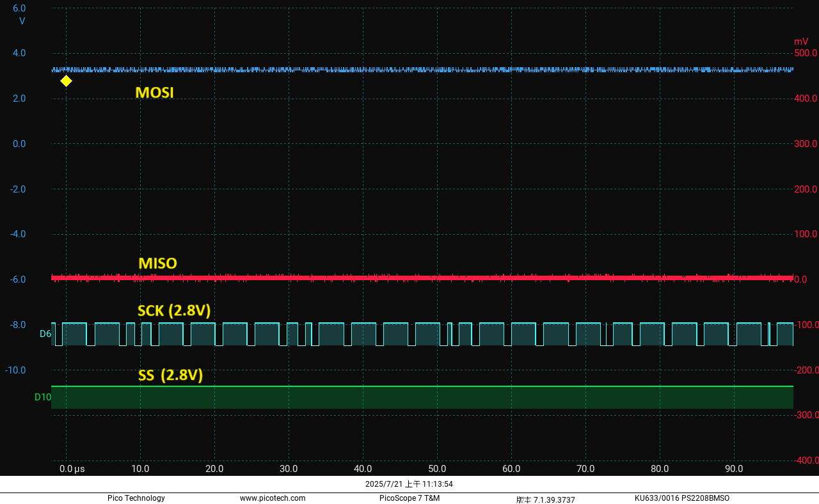This screenshot has height=504, width=819.
Task: Click the red positive 100.0 mV axis value
Action: [806, 234]
